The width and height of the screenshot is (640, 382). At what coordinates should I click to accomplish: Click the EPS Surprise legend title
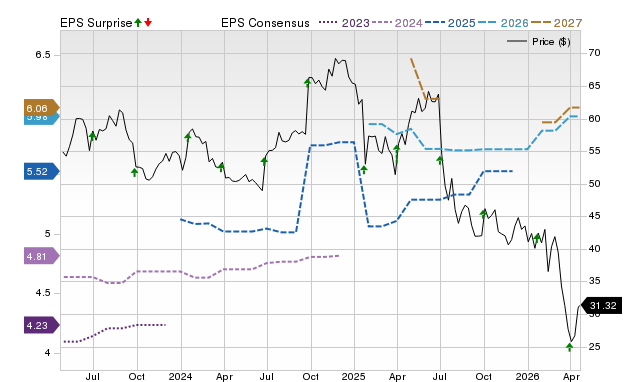pos(96,23)
